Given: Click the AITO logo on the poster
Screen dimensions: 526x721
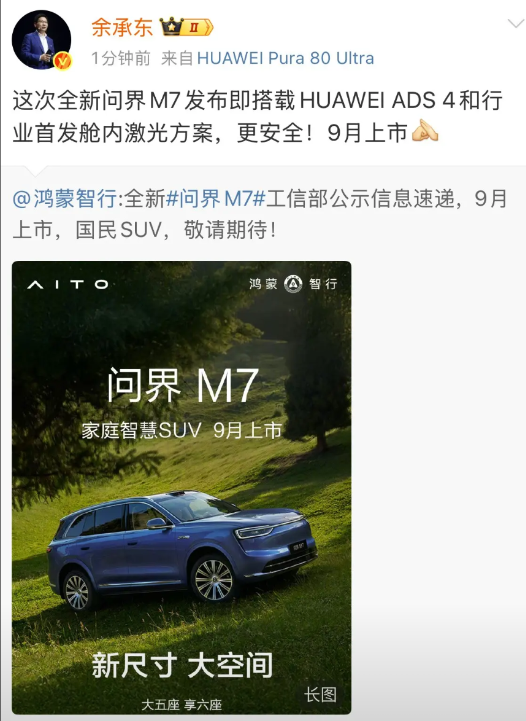Looking at the screenshot, I should point(68,285).
